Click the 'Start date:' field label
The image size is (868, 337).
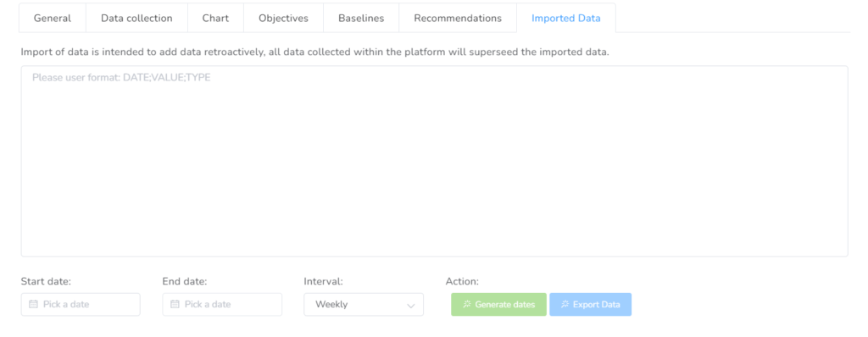pos(46,282)
